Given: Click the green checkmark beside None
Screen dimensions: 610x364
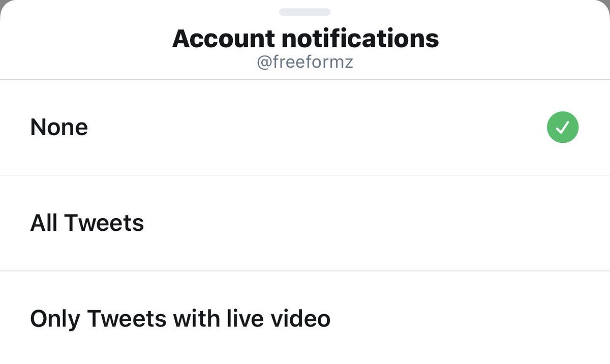Looking at the screenshot, I should tap(563, 128).
